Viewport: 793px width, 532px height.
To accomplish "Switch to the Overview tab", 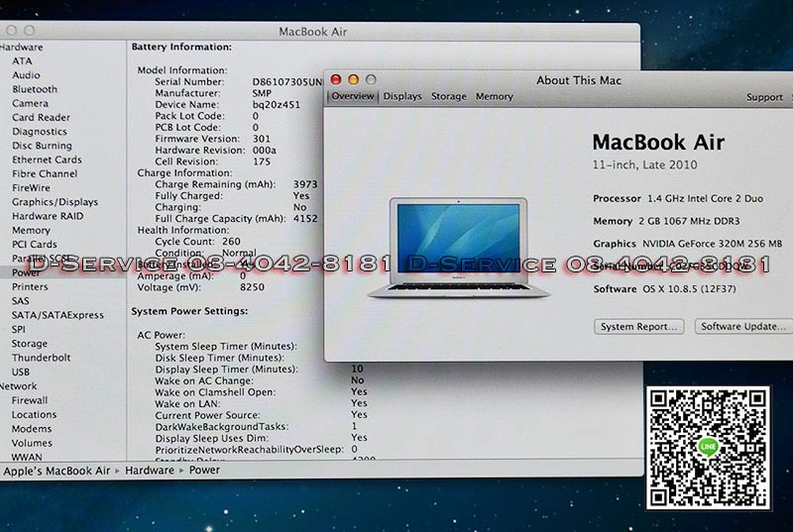I will [x=352, y=96].
